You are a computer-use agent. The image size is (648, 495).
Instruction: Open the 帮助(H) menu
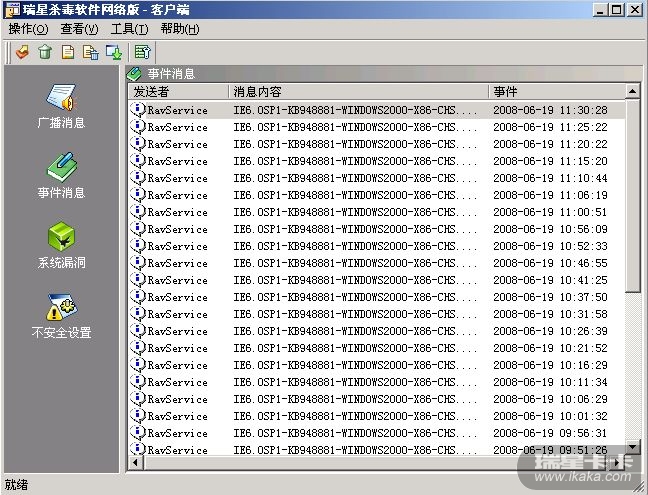tap(180, 29)
